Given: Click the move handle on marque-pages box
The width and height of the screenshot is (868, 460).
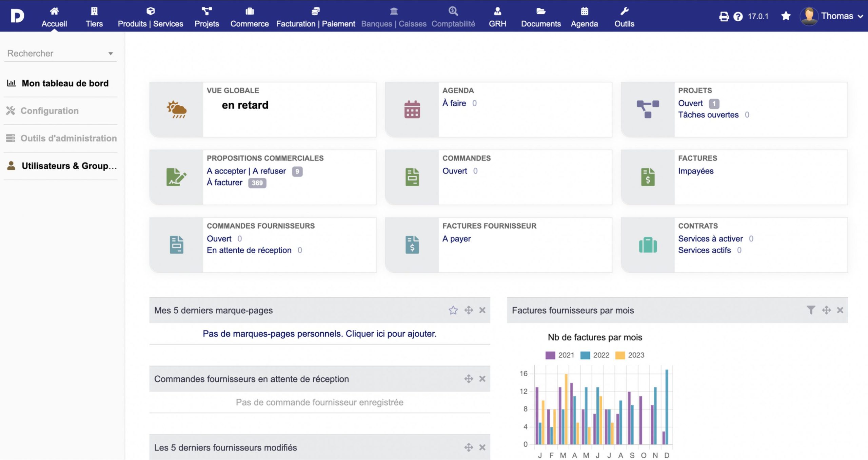Looking at the screenshot, I should tap(469, 310).
